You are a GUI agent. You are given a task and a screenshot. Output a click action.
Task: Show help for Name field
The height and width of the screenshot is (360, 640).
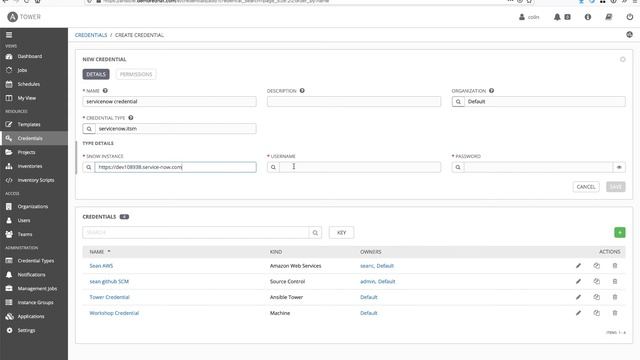[105, 91]
